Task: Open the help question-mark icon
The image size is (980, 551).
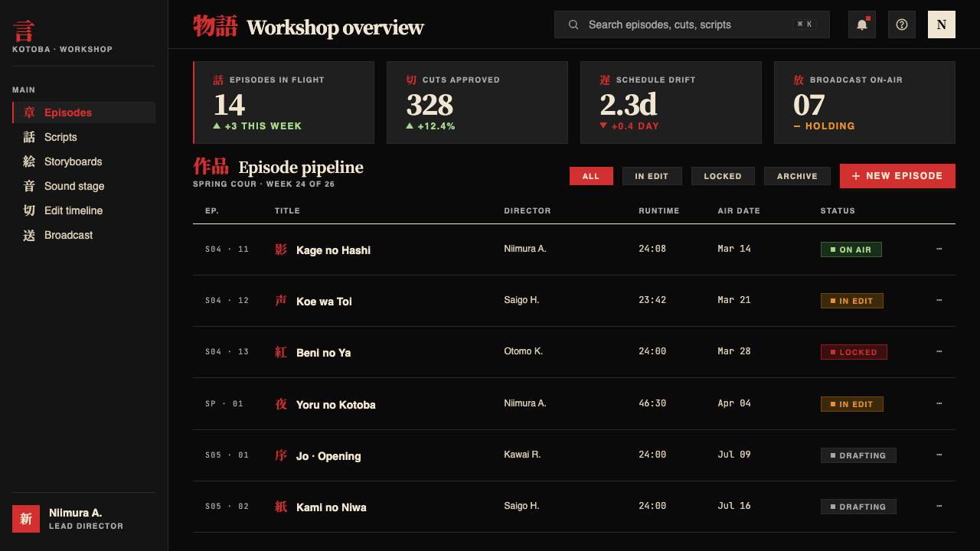Action: [x=902, y=24]
